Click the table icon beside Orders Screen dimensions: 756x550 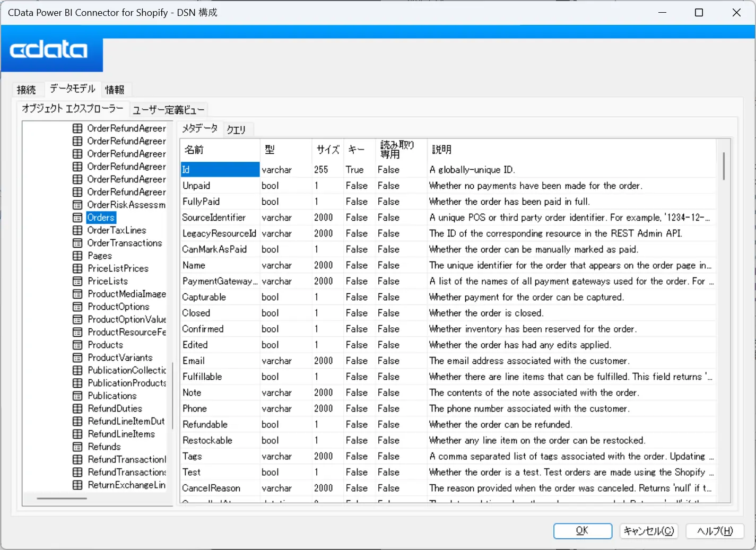pos(77,217)
